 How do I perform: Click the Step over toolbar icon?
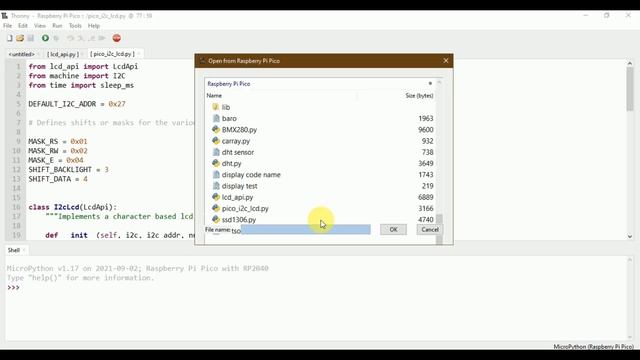70,38
